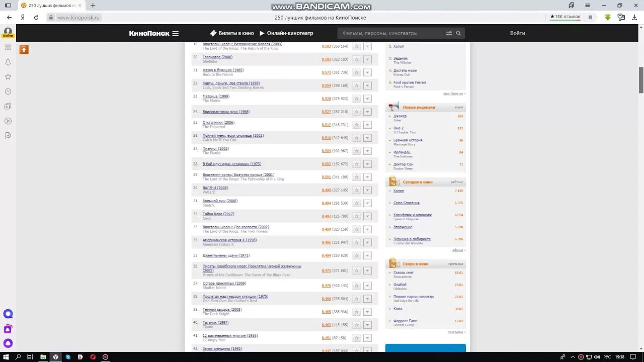Image resolution: width=644 pixels, height=362 pixels.
Task: Click the Скоро в кино header
Action: (x=416, y=263)
